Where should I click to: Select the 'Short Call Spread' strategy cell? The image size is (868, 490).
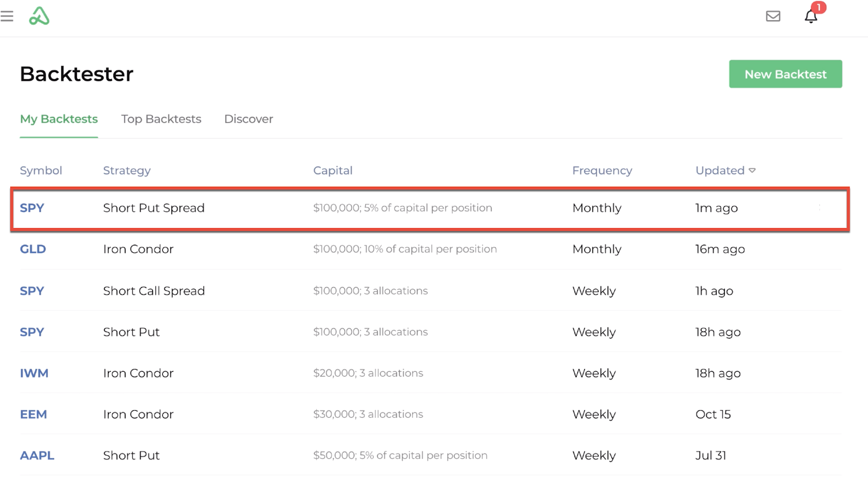point(154,291)
